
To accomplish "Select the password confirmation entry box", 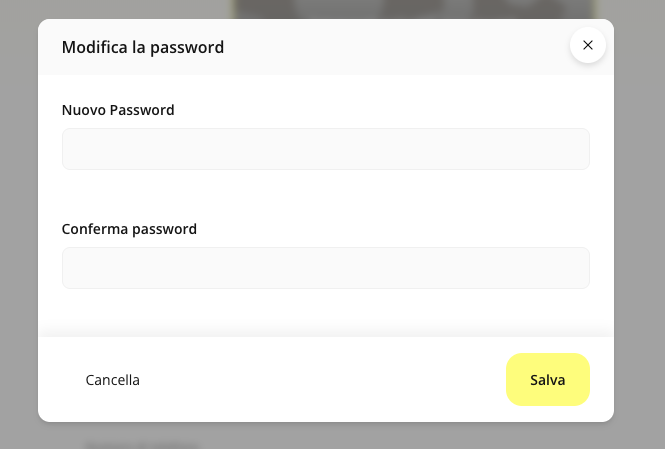I will pyautogui.click(x=326, y=268).
